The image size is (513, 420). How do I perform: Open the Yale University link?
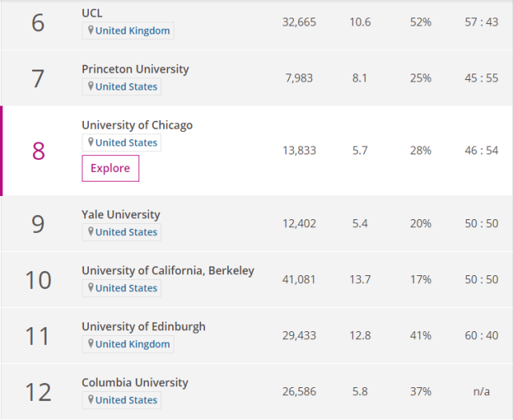click(121, 214)
